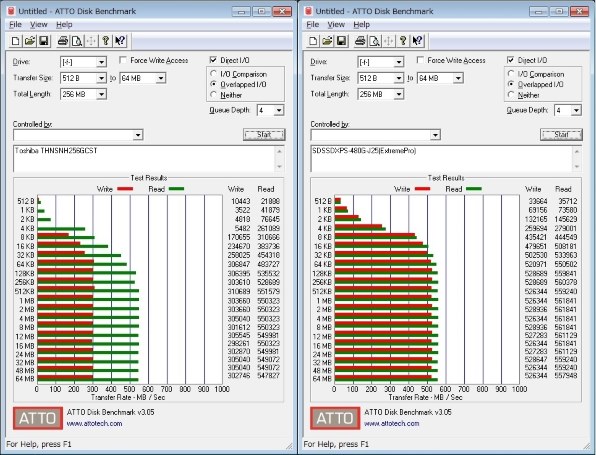Click ATTO logo in left window

pyautogui.click(x=38, y=418)
